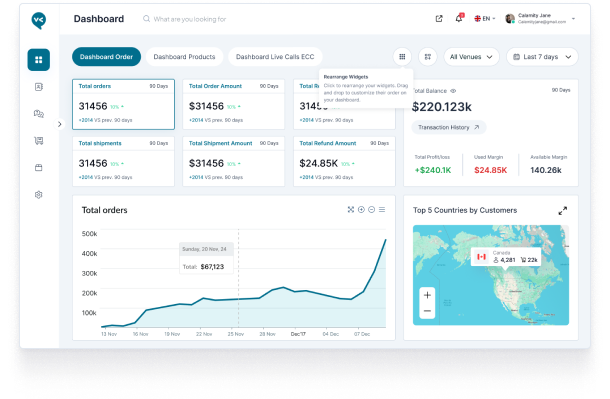Viewport: 610px width, 399px height.
Task: Select the Total Shipment Amount card
Action: click(233, 161)
